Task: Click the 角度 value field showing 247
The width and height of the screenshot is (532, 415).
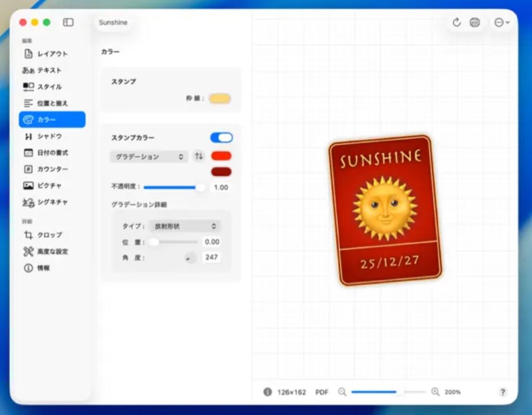Action: pyautogui.click(x=211, y=257)
